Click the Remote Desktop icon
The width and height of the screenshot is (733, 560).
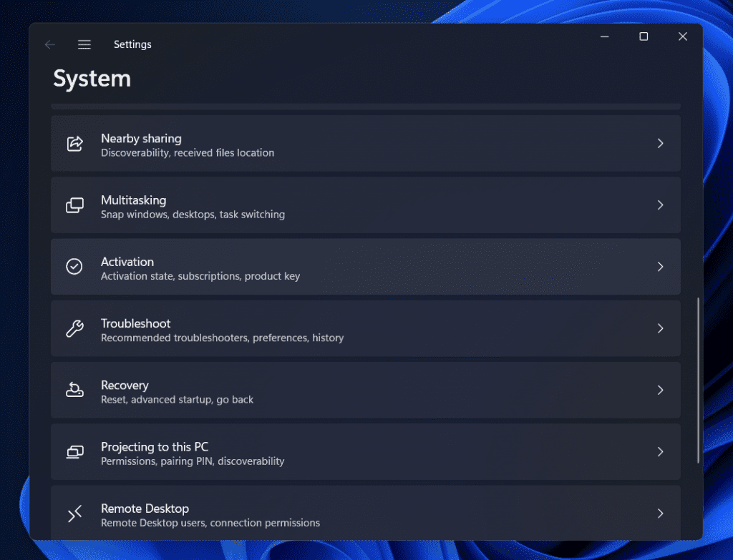[x=74, y=514]
